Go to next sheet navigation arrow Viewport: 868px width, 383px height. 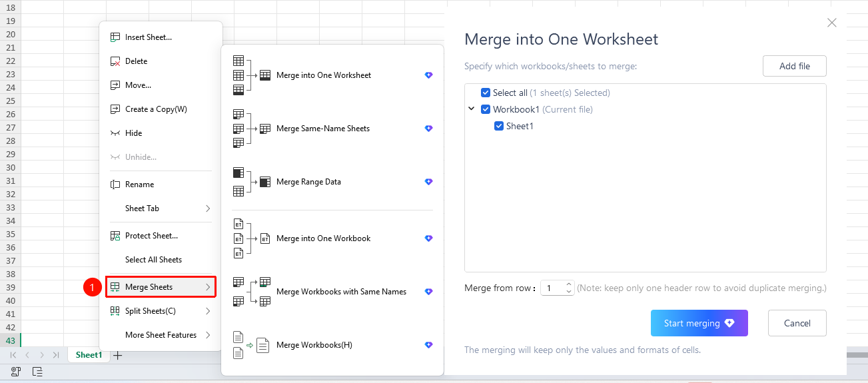41,356
